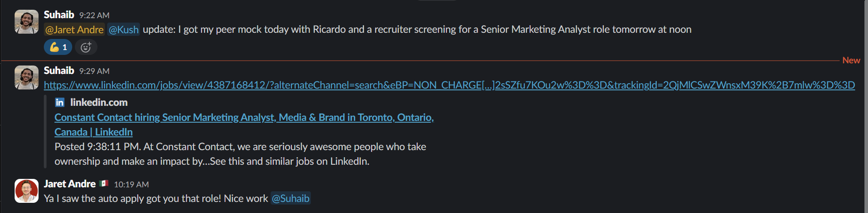Open the @Jaret Andre mention

coord(74,30)
